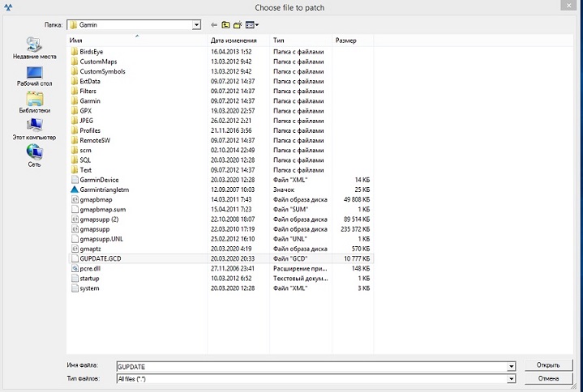The width and height of the screenshot is (583, 392).
Task: Click the Имя файла text field
Action: (311, 366)
